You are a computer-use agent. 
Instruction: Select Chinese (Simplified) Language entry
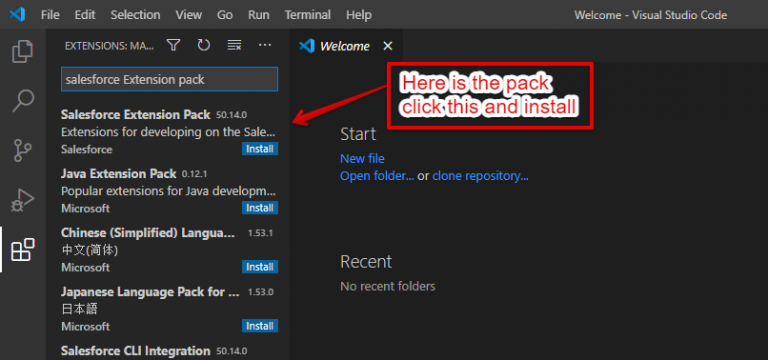pyautogui.click(x=168, y=250)
